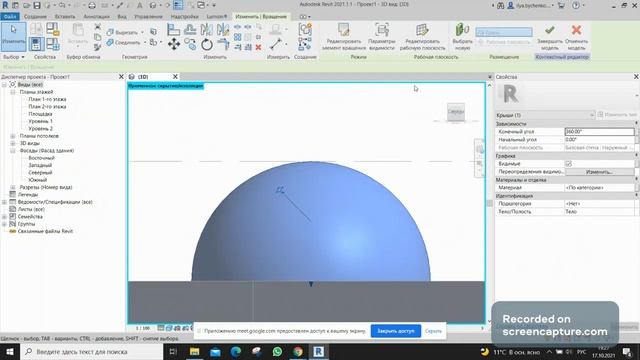640x360 pixels.
Task: Select the Южный elevation view
Action: coord(38,180)
